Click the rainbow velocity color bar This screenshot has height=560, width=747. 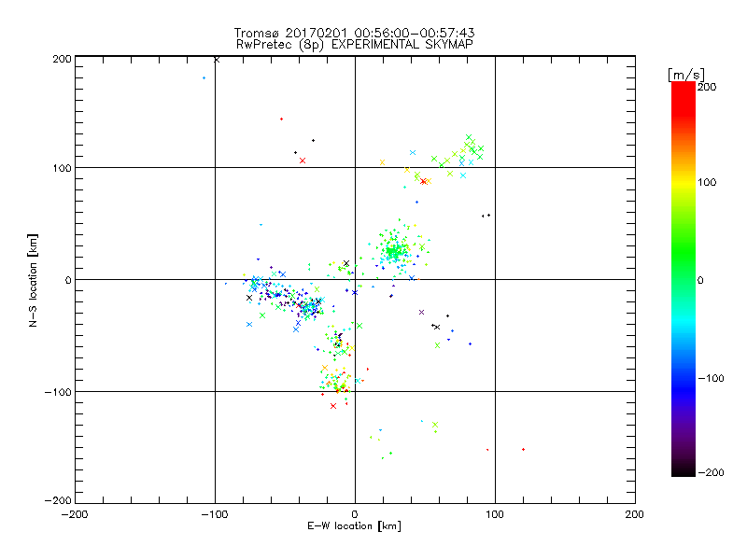(x=684, y=279)
